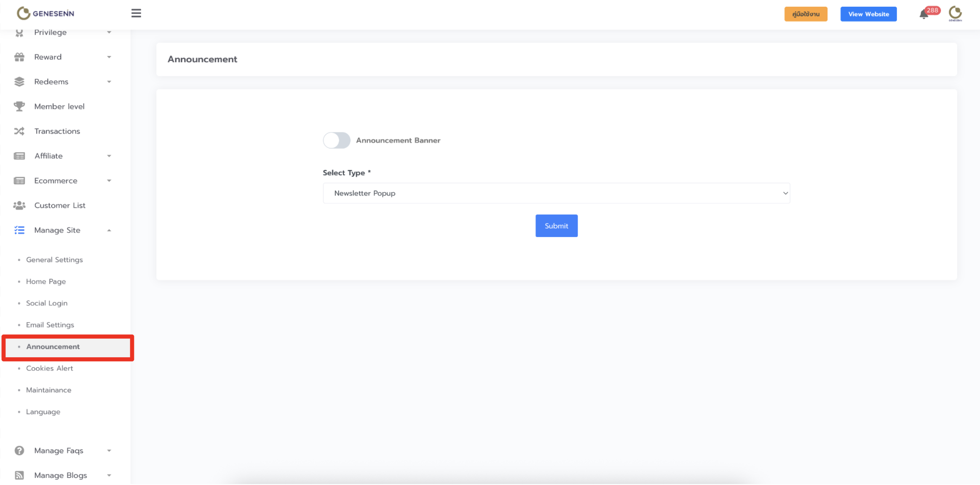Select Email Settings in sidebar
This screenshot has height=485, width=980.
pos(50,325)
